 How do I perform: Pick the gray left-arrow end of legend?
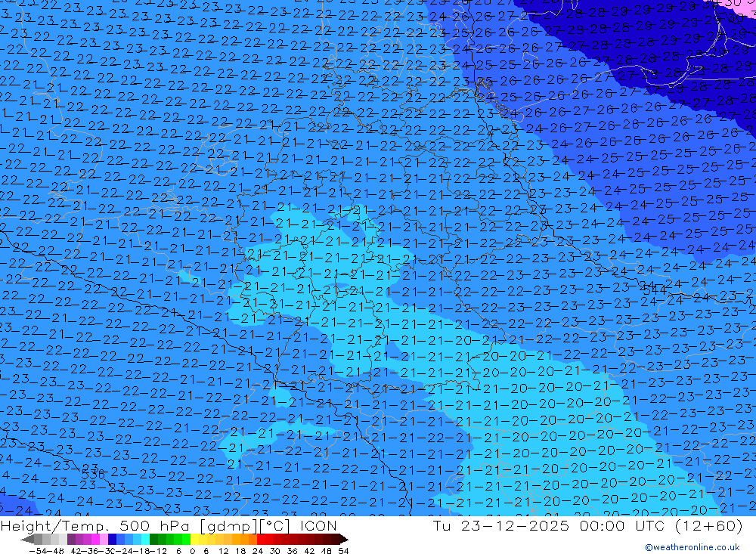27,539
